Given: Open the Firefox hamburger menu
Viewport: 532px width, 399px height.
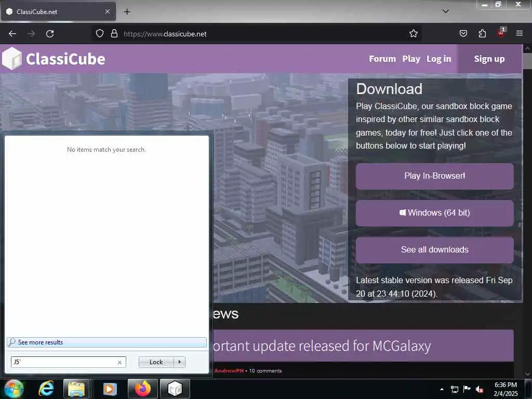Looking at the screenshot, I should [x=519, y=34].
